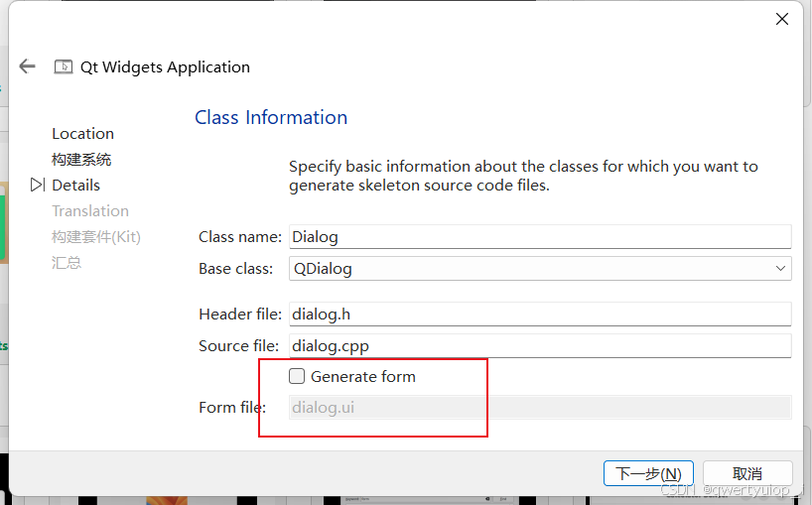
Task: Click the current-step arrow marker beside Details
Action: coord(38,185)
